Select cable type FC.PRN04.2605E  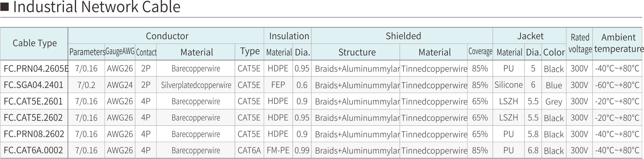click(36, 69)
